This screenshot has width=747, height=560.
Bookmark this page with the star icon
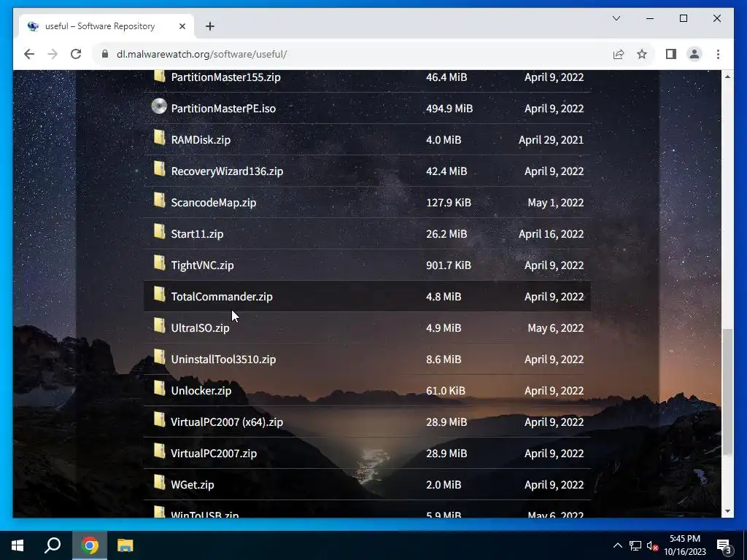642,54
